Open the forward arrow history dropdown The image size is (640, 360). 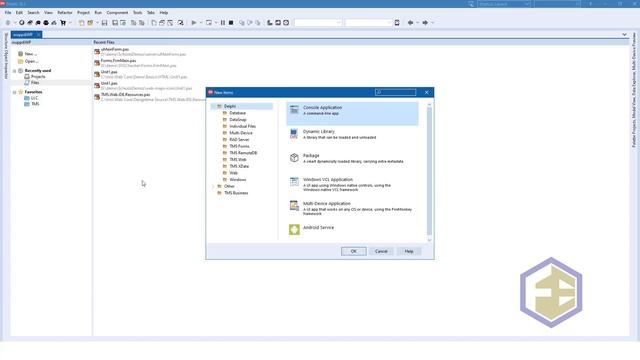(x=432, y=23)
